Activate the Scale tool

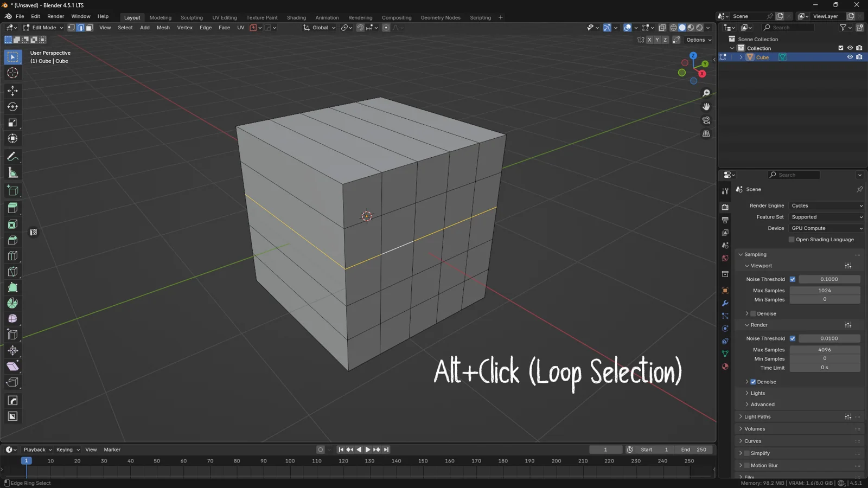(x=12, y=123)
